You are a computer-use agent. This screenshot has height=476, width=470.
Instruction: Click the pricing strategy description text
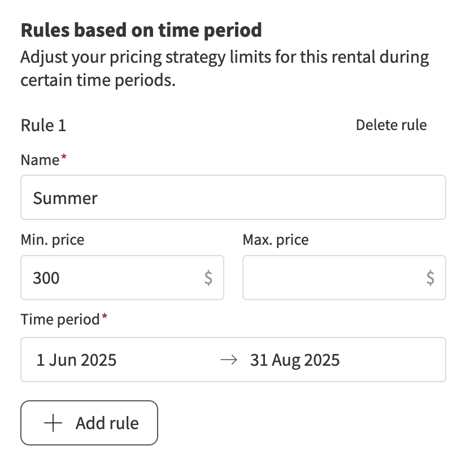pyautogui.click(x=225, y=68)
